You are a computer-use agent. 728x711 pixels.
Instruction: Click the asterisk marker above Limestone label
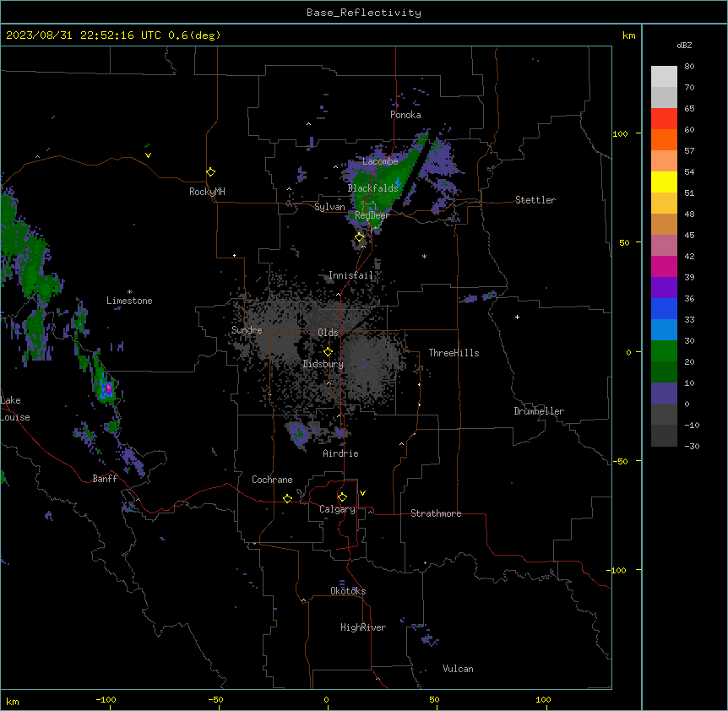[129, 292]
